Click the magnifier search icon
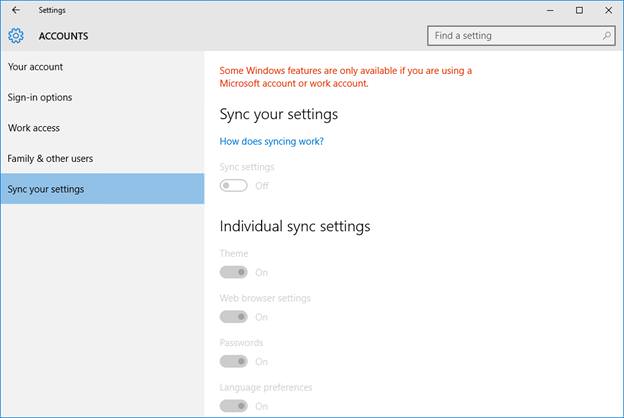The width and height of the screenshot is (624, 418). pos(606,36)
